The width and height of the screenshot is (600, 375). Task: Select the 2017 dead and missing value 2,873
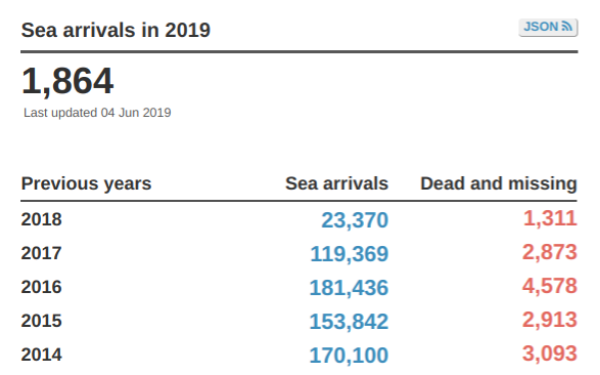(549, 253)
